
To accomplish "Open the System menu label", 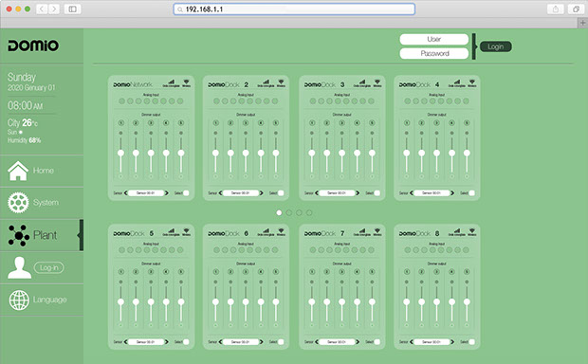I will click(46, 203).
